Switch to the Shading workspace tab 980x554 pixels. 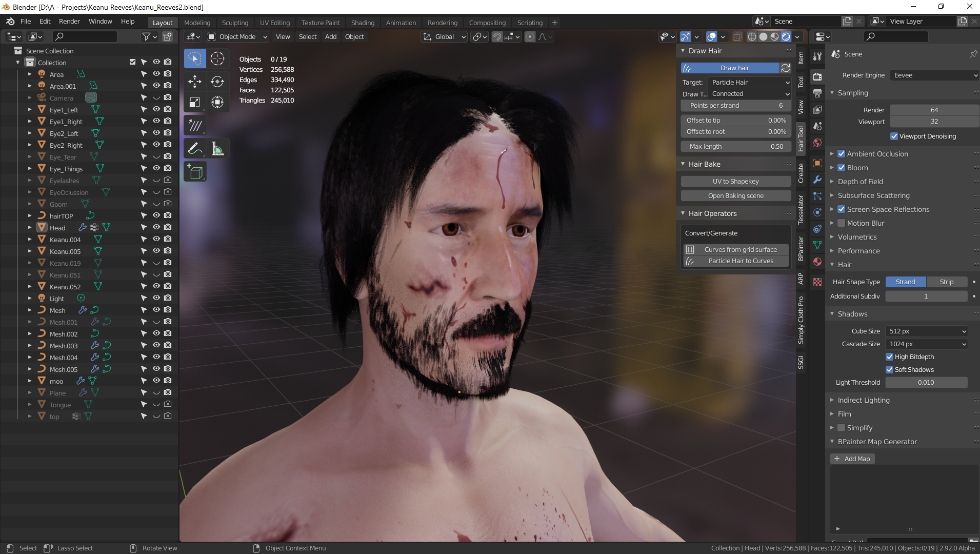[x=363, y=23]
